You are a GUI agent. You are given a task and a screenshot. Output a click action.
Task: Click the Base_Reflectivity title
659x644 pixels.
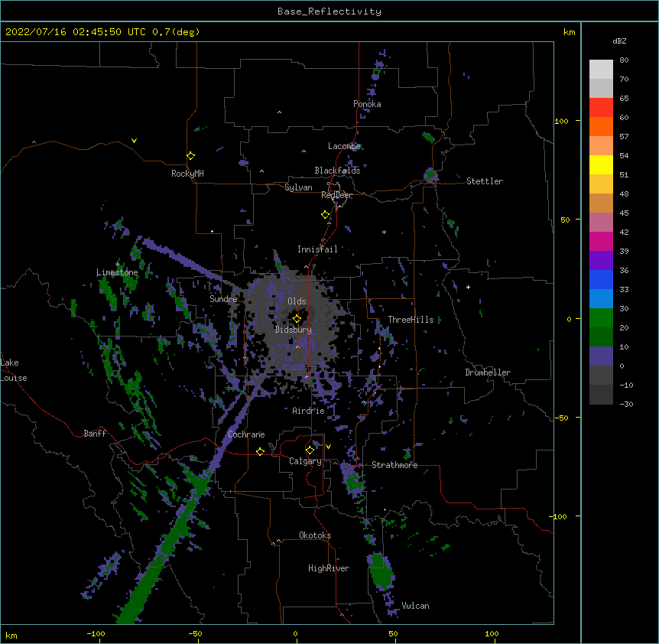click(329, 11)
